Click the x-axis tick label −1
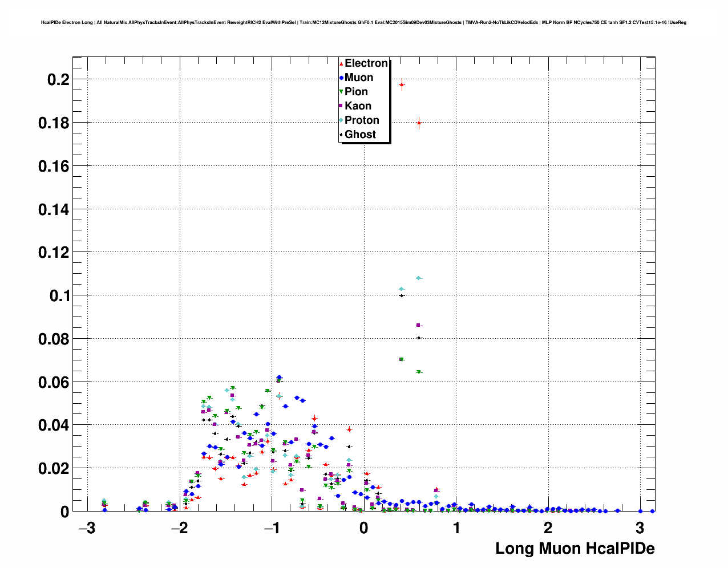Screen dimensions: 728x568 272,528
